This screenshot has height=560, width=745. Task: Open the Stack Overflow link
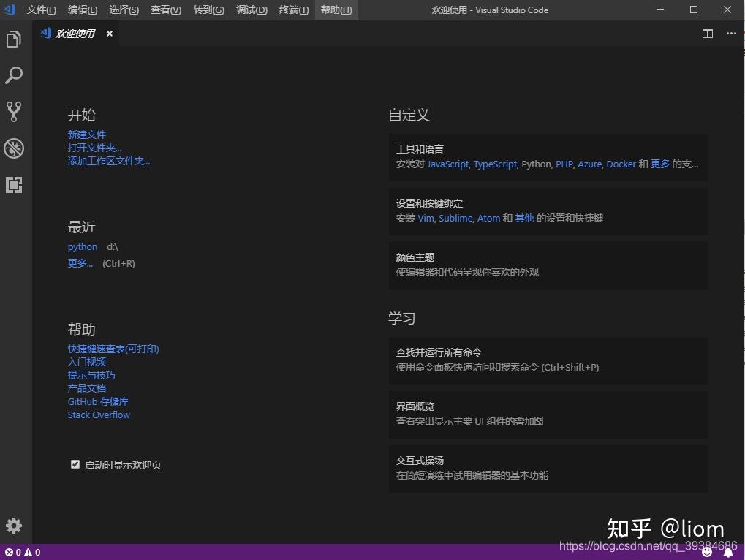[x=99, y=415]
